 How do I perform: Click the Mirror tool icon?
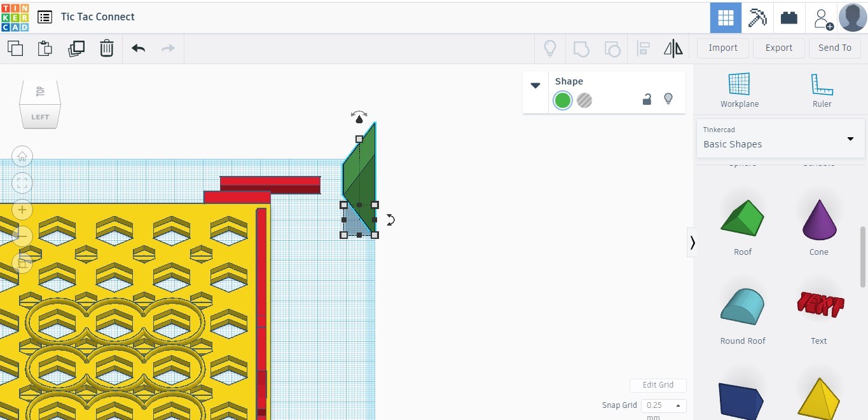[673, 48]
